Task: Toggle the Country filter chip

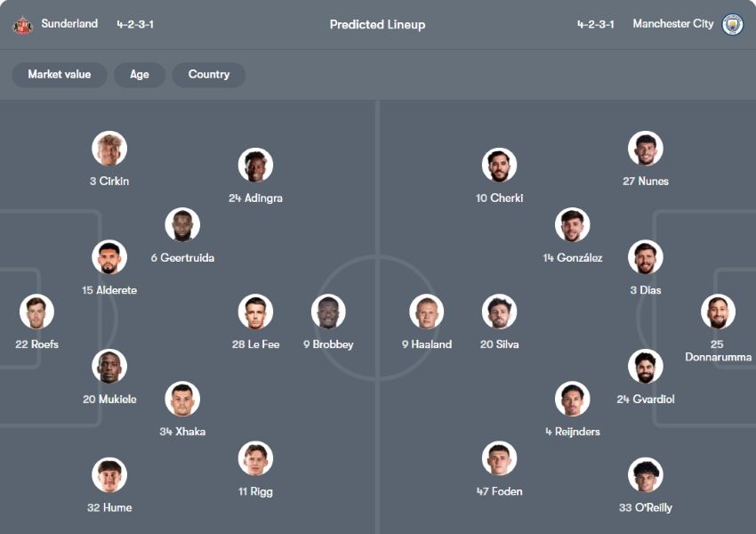Action: [x=209, y=75]
